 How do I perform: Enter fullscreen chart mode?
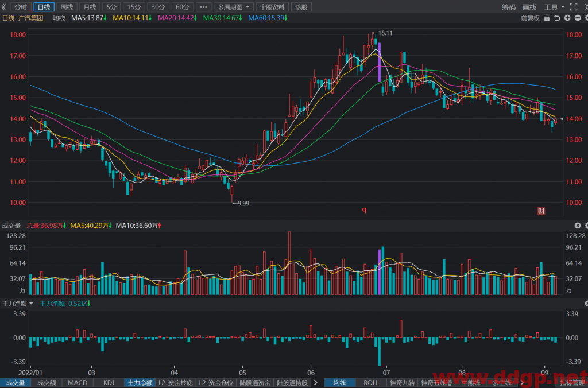pos(574,7)
